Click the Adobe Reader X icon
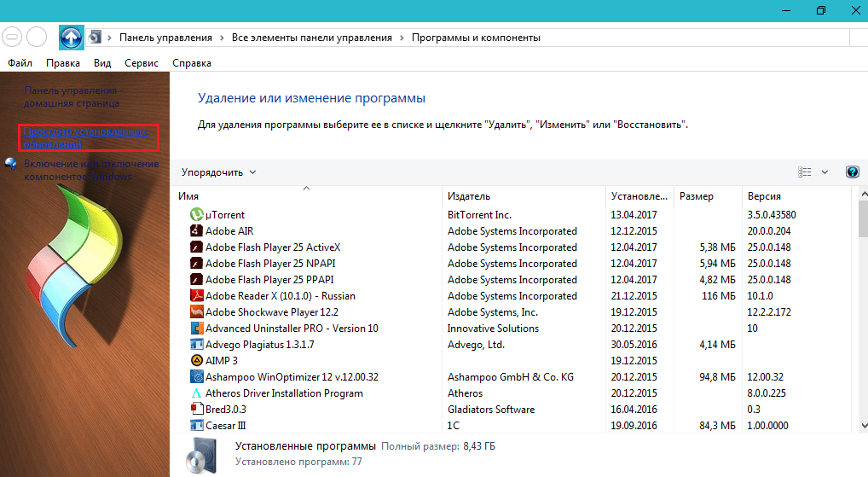The height and width of the screenshot is (477, 868). pyautogui.click(x=196, y=295)
